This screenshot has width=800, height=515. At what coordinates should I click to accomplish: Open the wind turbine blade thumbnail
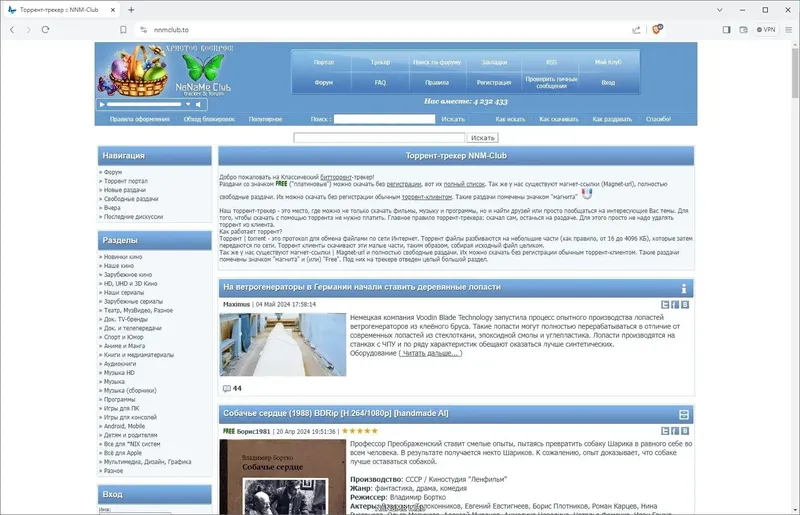[283, 345]
